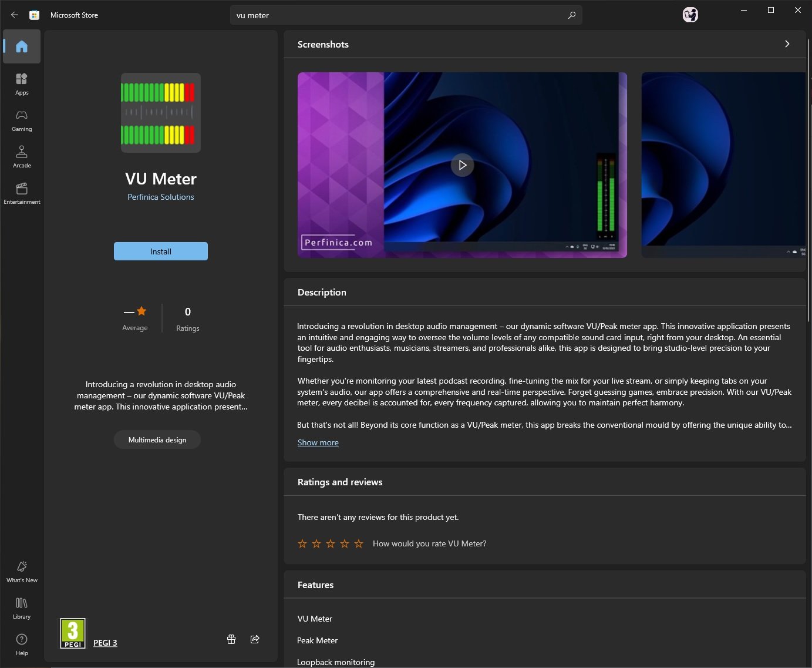This screenshot has height=668, width=812.
Task: Click the share icon for VU Meter
Action: pos(255,639)
